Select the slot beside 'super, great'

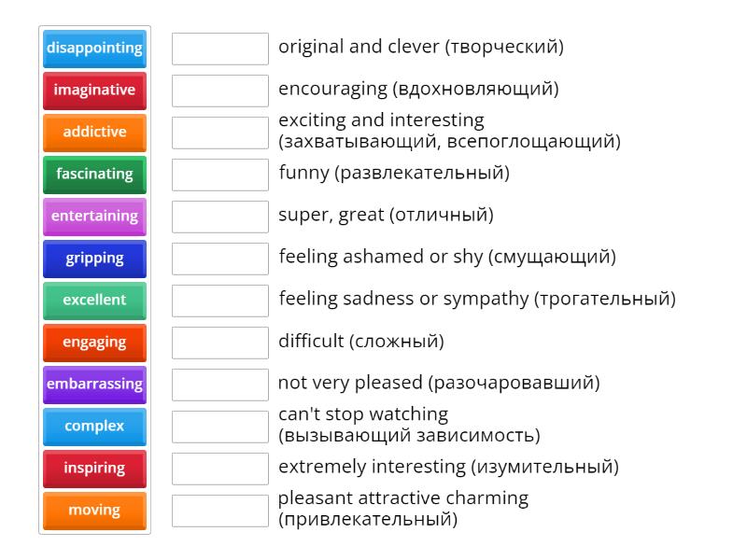220,217
